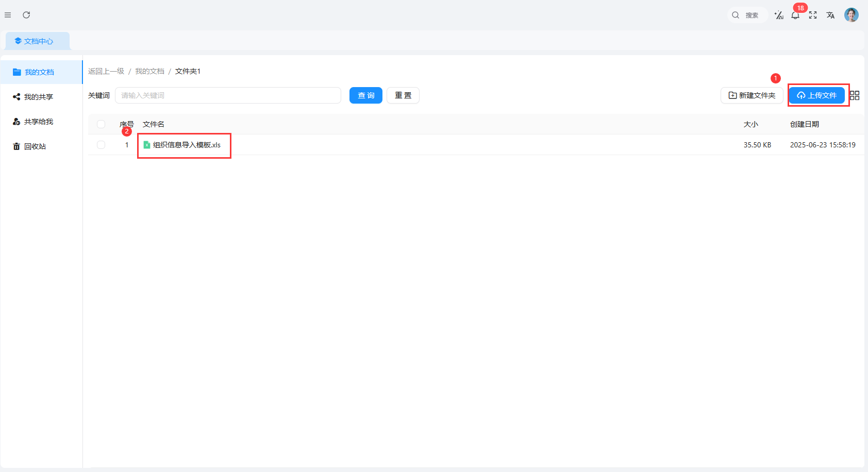
Task: Click the date 2025-06-23 15:58:19 cell
Action: (x=823, y=145)
